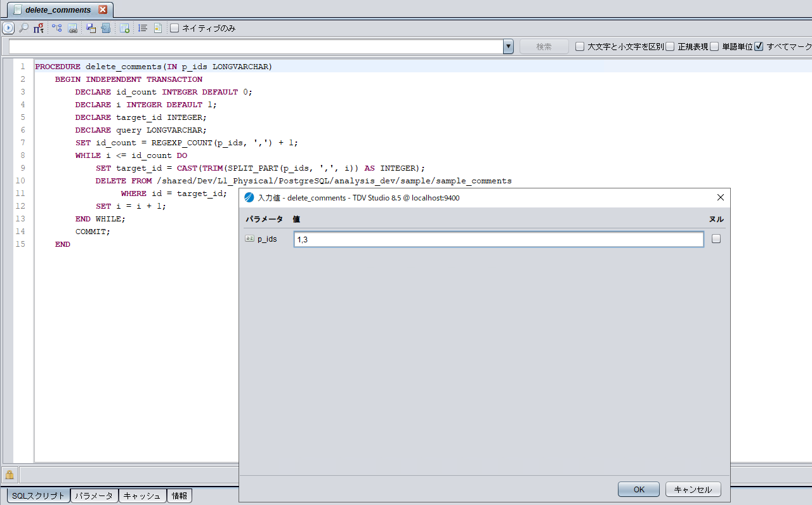This screenshot has height=505, width=812.
Task: Enable 正規表現 checkbox
Action: click(x=670, y=46)
